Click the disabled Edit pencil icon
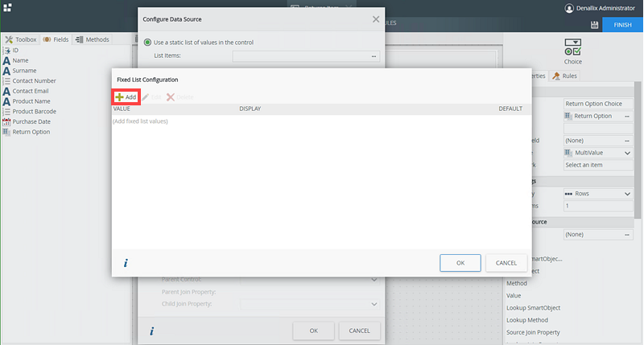Image resolution: width=644 pixels, height=345 pixels. tap(146, 97)
